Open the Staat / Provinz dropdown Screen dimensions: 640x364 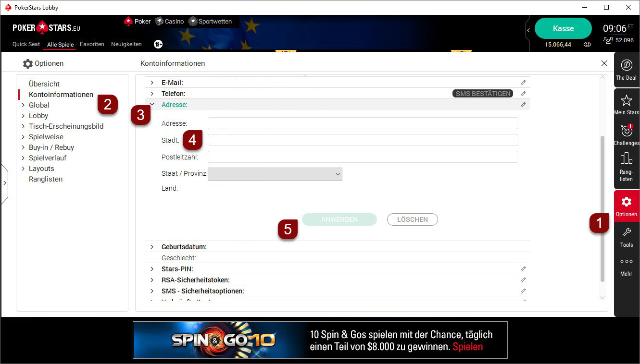click(x=275, y=174)
